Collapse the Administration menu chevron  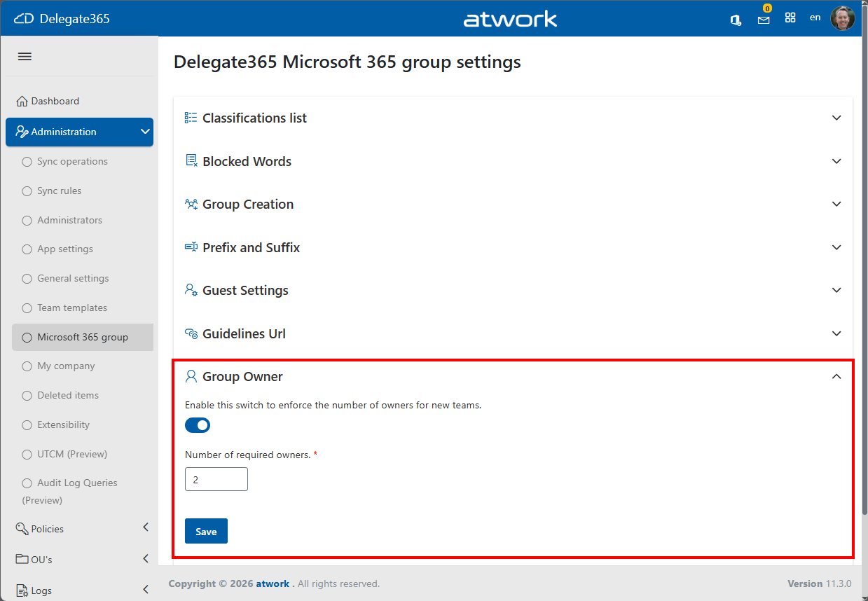pos(146,132)
